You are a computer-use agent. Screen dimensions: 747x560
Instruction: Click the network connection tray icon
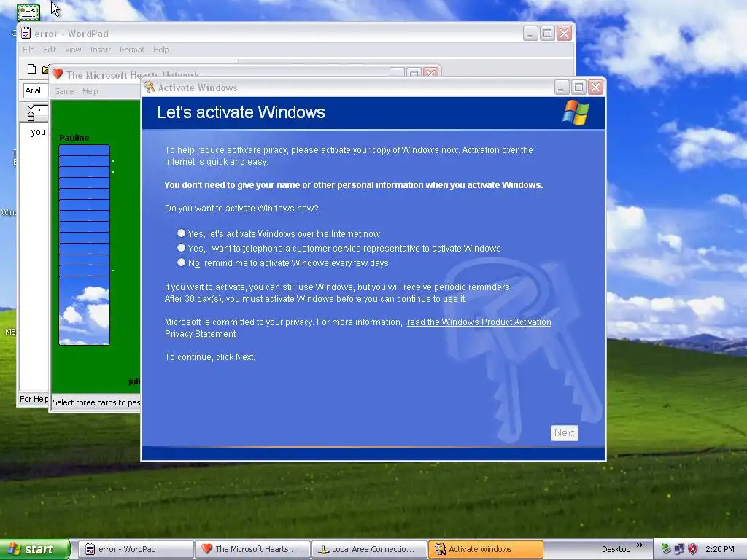679,549
